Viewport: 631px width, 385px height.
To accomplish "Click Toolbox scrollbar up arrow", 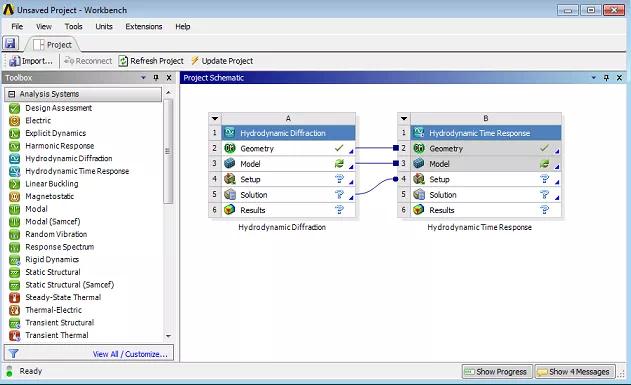I will click(x=168, y=93).
